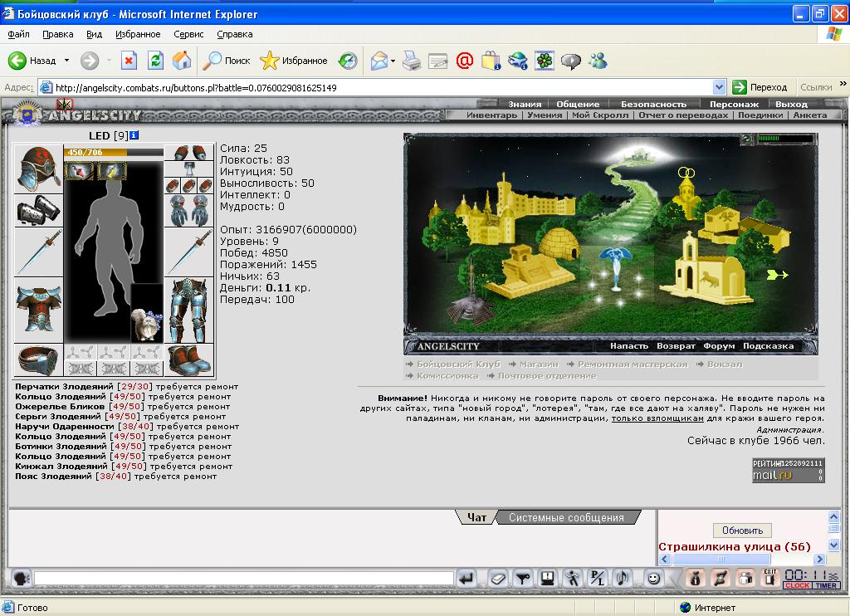The image size is (850, 616).
Task: Expand the address bar dropdown arrow
Action: [719, 87]
